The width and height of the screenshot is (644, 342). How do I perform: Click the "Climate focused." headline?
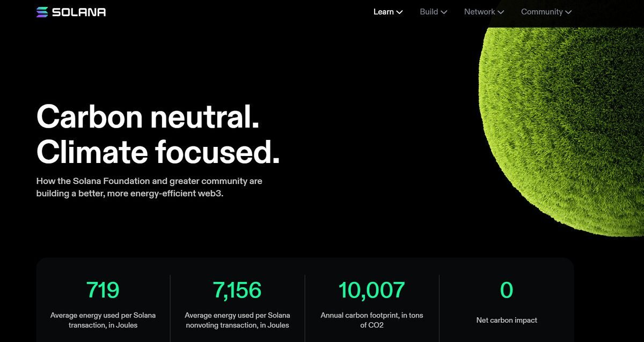tap(158, 152)
